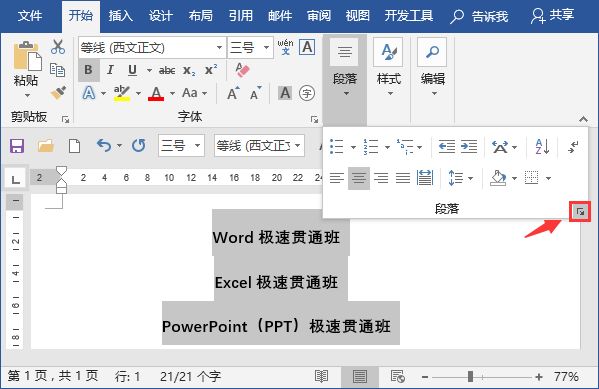Screen dimensions: 599x389
Task: Click the Save icon in quick toolbar
Action: (x=17, y=146)
